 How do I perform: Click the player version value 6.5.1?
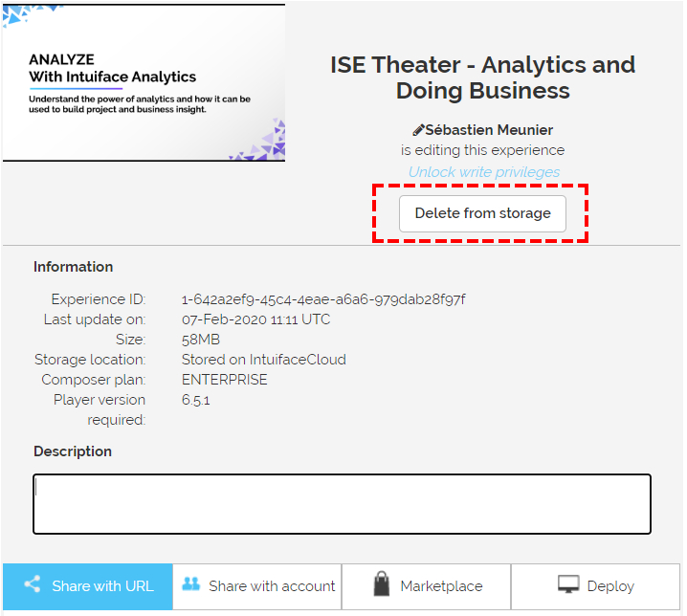196,400
